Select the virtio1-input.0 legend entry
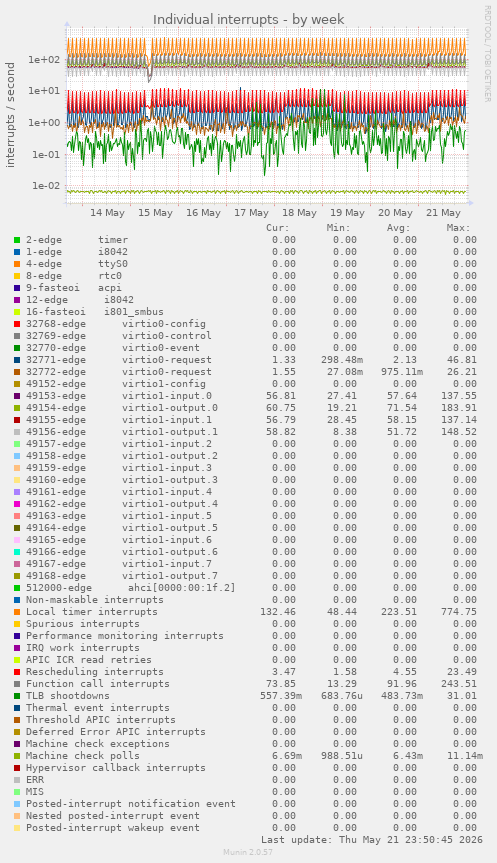Image resolution: width=497 pixels, height=863 pixels. tap(118, 396)
